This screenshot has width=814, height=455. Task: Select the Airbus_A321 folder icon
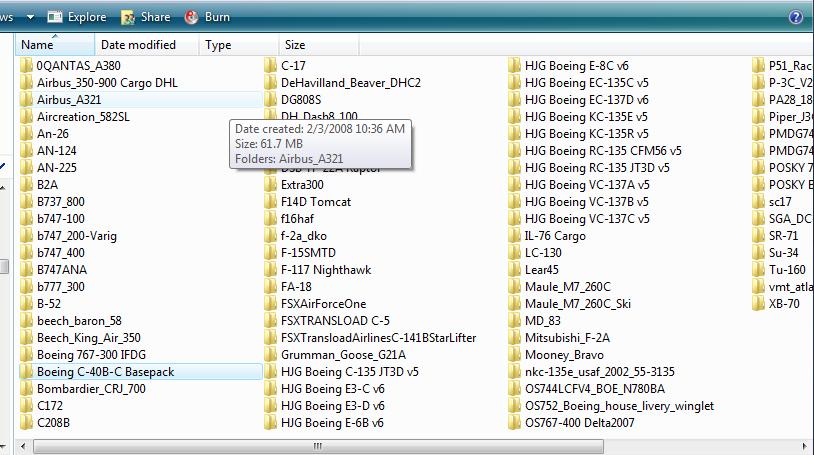tap(26, 100)
